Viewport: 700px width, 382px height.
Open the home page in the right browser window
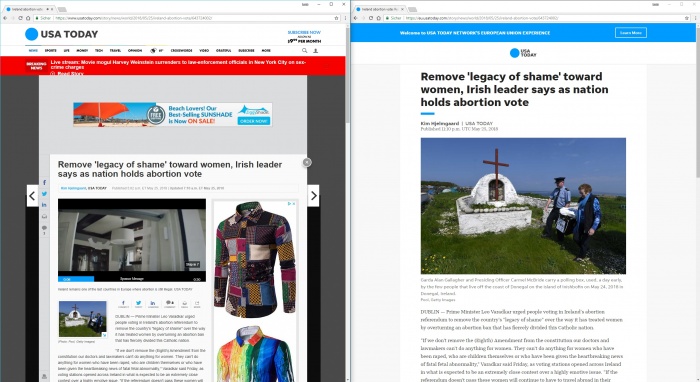tap(379, 18)
